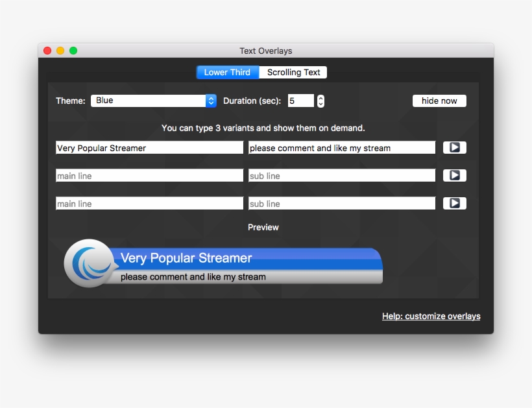This screenshot has height=408, width=532.
Task: Focus the 'please comment and like my stream' field
Action: coord(341,148)
